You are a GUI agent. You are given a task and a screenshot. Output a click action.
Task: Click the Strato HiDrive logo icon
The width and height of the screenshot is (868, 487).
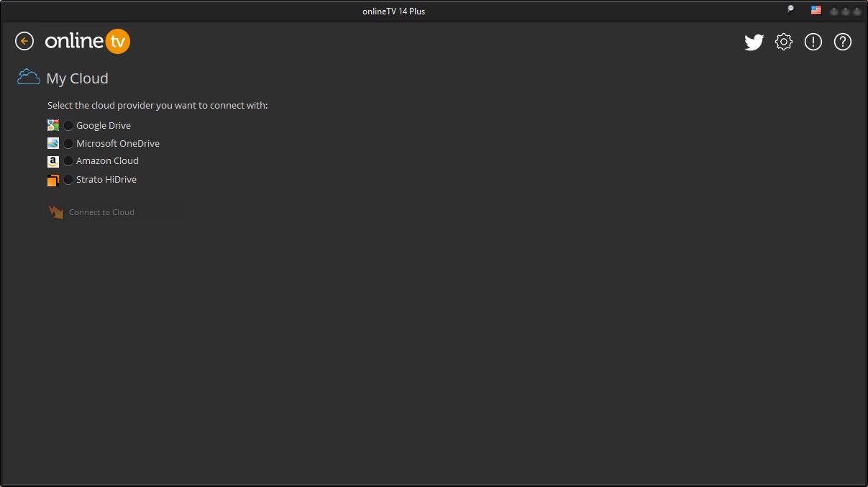(53, 180)
